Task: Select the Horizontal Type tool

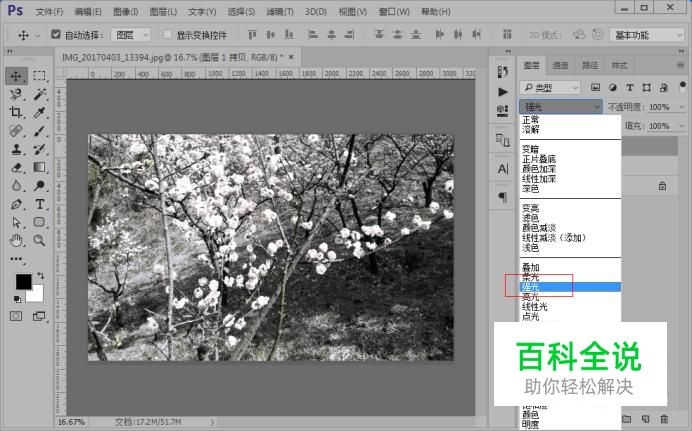Action: tap(40, 204)
